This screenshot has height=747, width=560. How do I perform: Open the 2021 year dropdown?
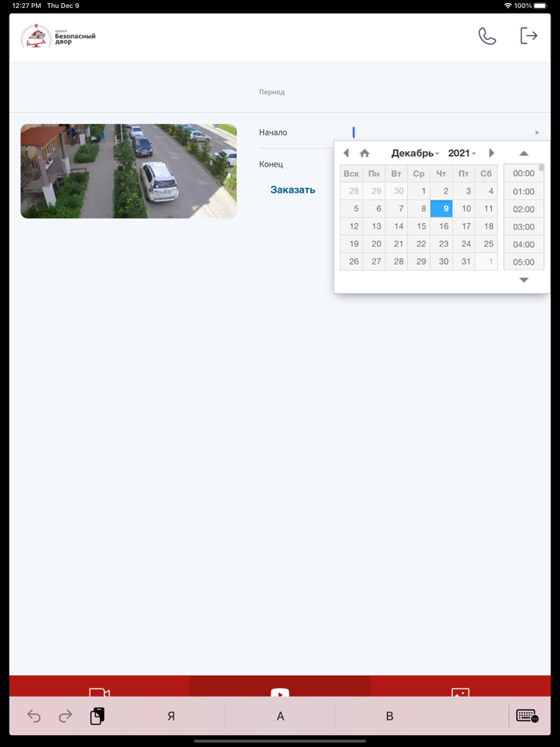pos(462,153)
